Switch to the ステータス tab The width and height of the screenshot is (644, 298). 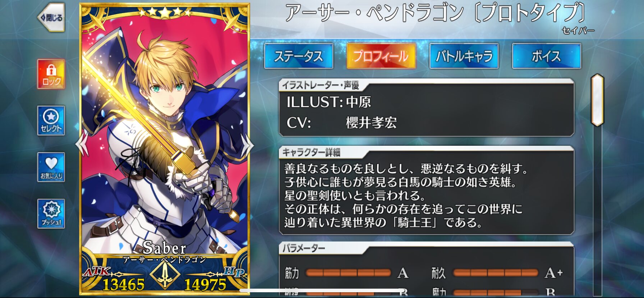tap(299, 56)
